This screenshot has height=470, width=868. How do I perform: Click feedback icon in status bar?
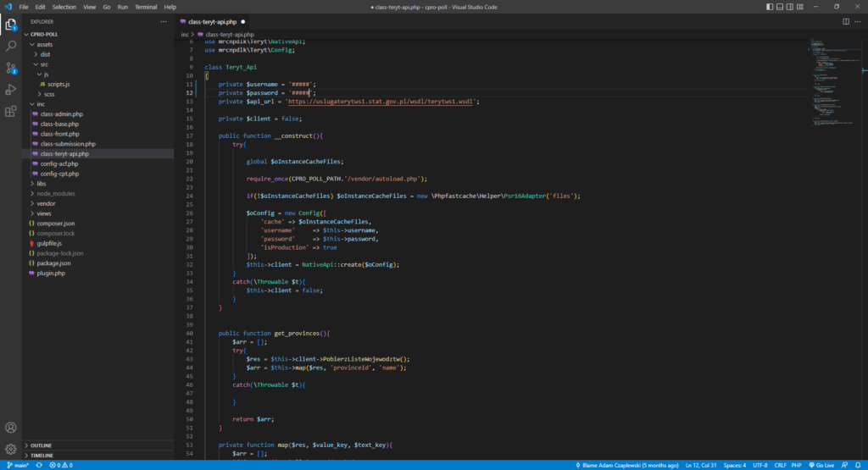(845, 465)
